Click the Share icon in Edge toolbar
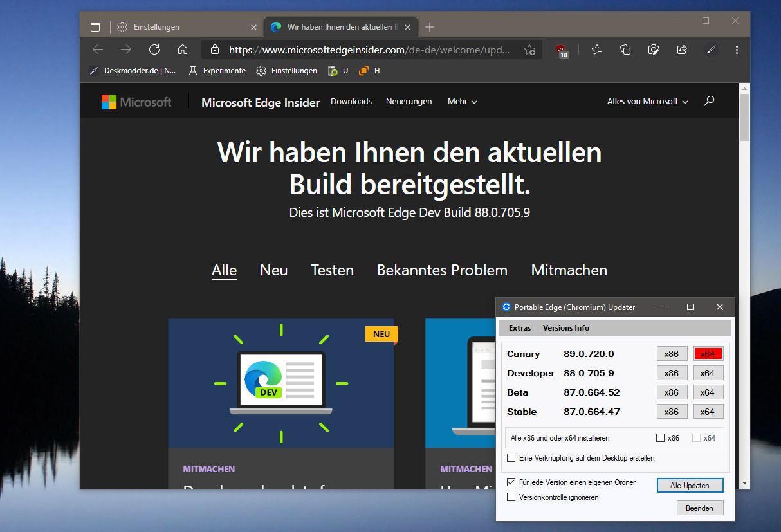The image size is (781, 532). click(682, 50)
